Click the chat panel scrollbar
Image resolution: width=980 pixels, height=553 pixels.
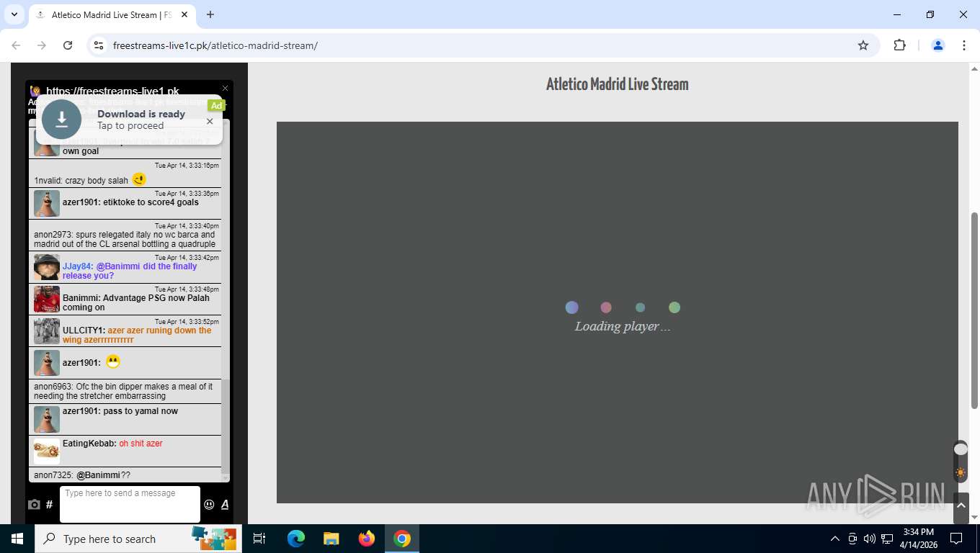coord(226,425)
